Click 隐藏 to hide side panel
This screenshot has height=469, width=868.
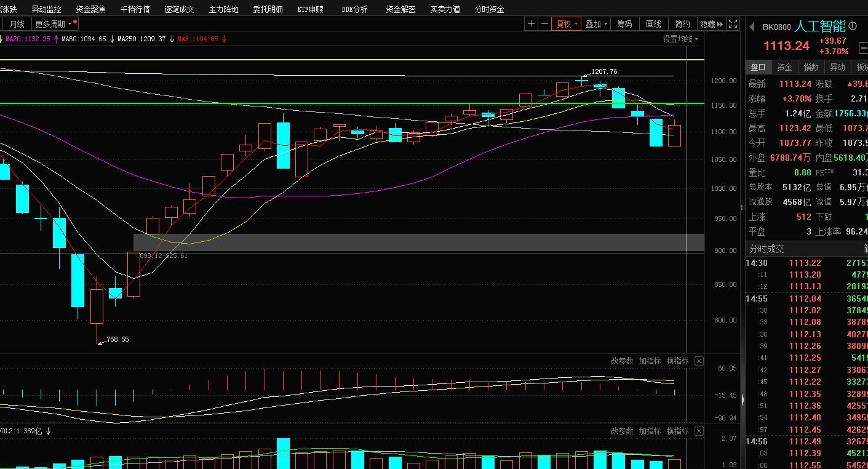pyautogui.click(x=711, y=24)
